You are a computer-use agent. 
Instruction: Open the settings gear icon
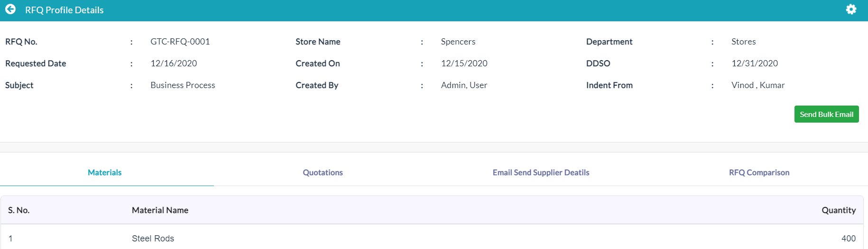click(851, 9)
